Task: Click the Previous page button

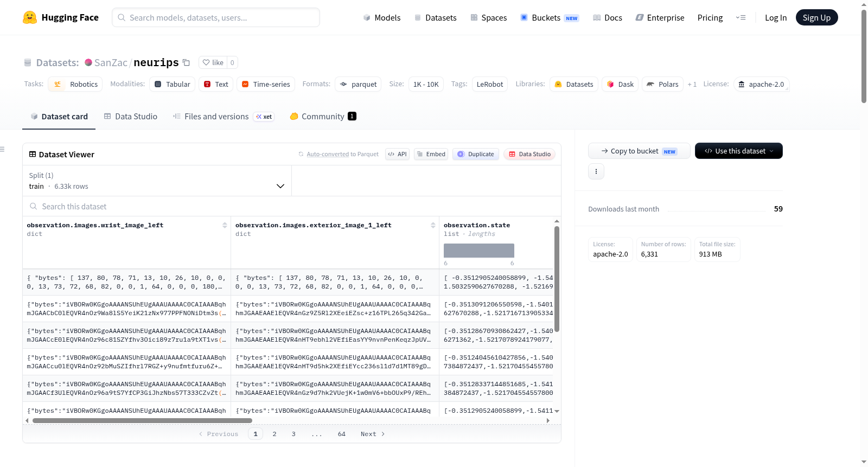Action: pos(219,434)
